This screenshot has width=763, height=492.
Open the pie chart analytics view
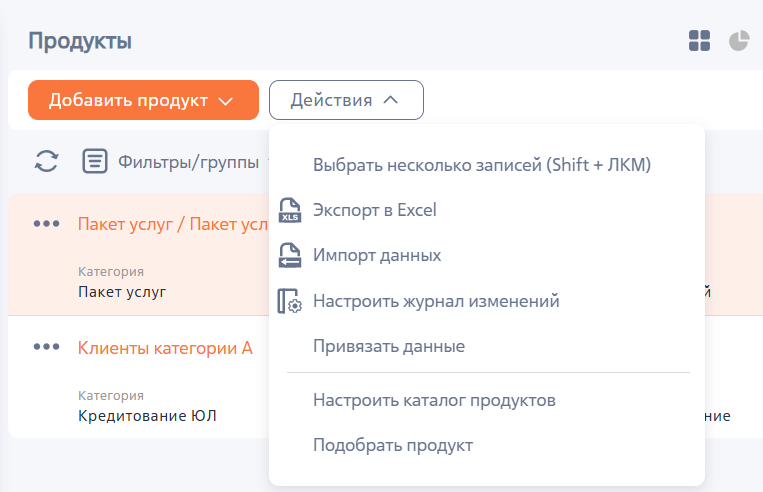click(x=739, y=41)
